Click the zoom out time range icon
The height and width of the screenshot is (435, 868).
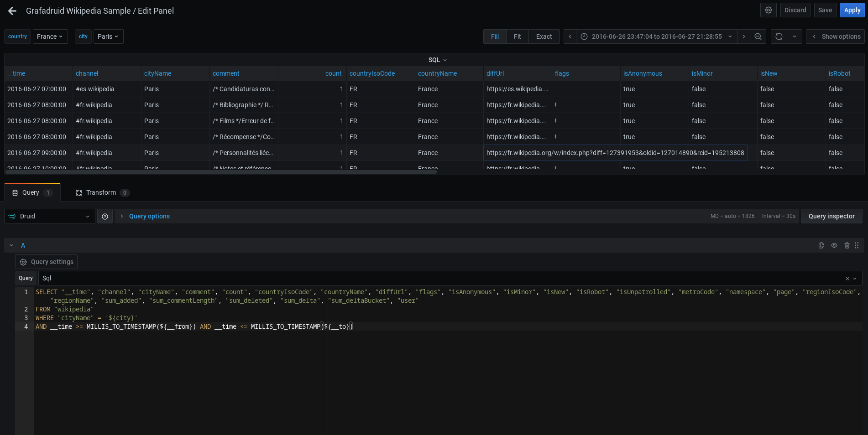click(x=758, y=36)
